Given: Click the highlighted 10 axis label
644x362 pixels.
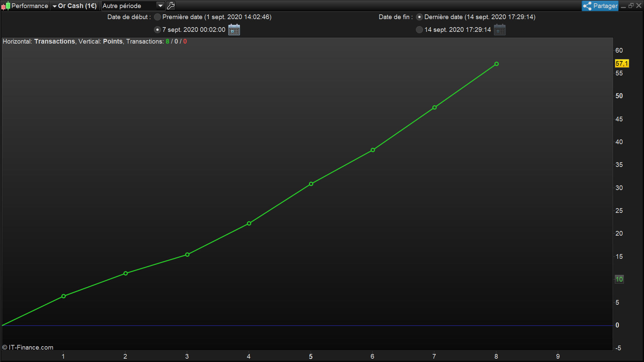Looking at the screenshot, I should [x=619, y=279].
